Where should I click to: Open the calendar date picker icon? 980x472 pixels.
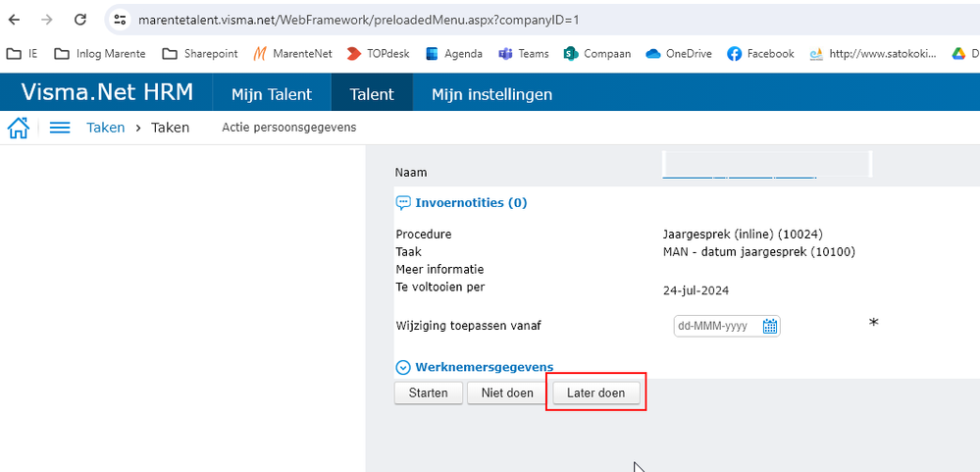click(x=770, y=326)
